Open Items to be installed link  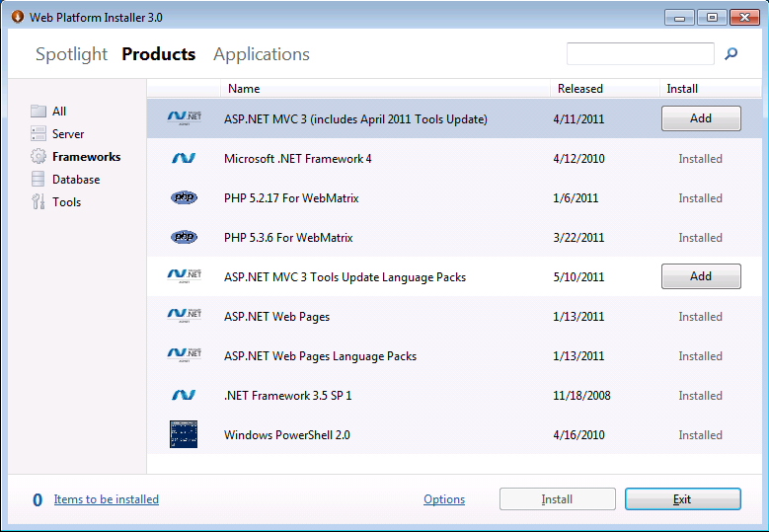pos(107,499)
